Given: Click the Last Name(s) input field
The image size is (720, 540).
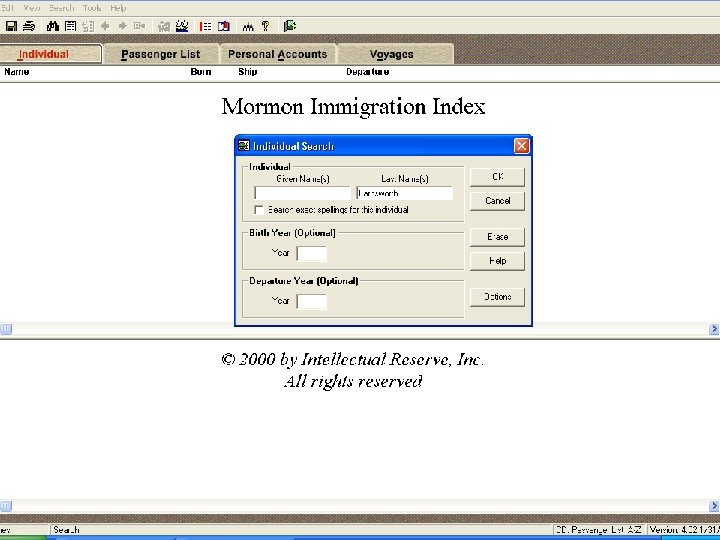Looking at the screenshot, I should pos(405,193).
